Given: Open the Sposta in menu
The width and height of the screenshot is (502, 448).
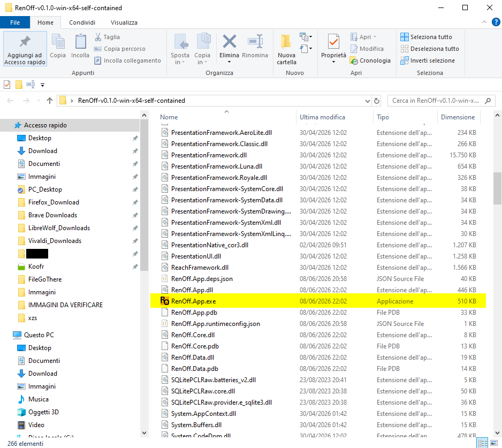Looking at the screenshot, I should [x=180, y=49].
